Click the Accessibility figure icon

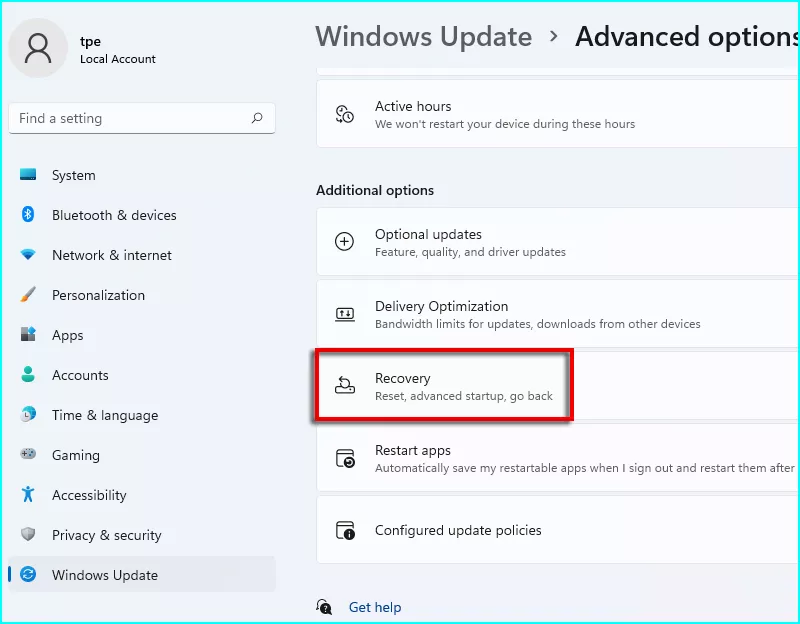pos(28,494)
